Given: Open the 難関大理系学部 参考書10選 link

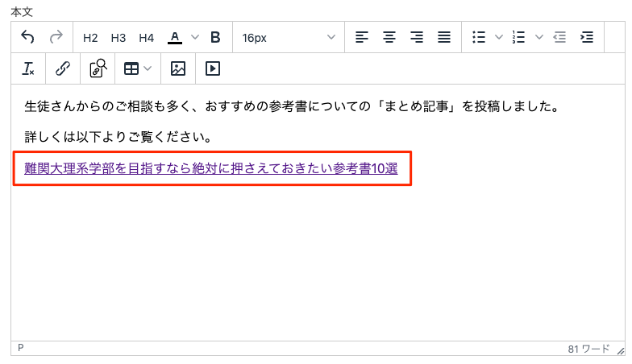Looking at the screenshot, I should (x=211, y=168).
